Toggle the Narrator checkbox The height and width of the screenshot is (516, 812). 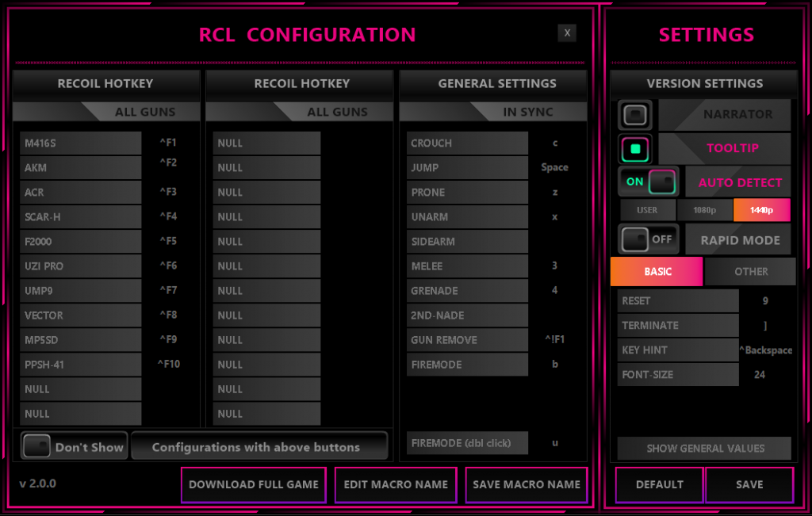[x=635, y=115]
